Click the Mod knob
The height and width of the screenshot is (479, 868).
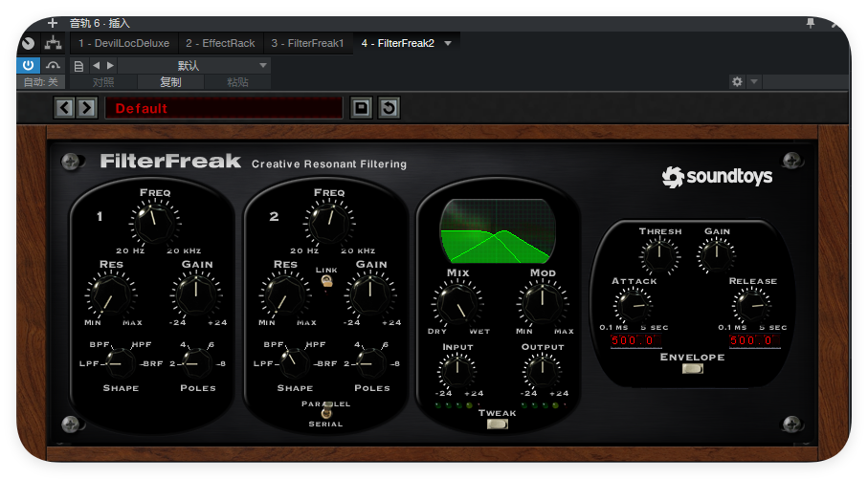tap(542, 304)
